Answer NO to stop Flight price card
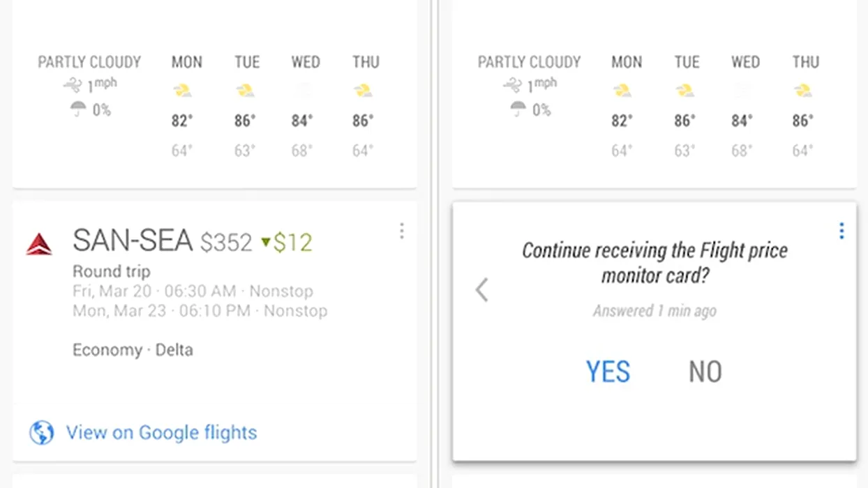The width and height of the screenshot is (868, 488). pyautogui.click(x=705, y=372)
